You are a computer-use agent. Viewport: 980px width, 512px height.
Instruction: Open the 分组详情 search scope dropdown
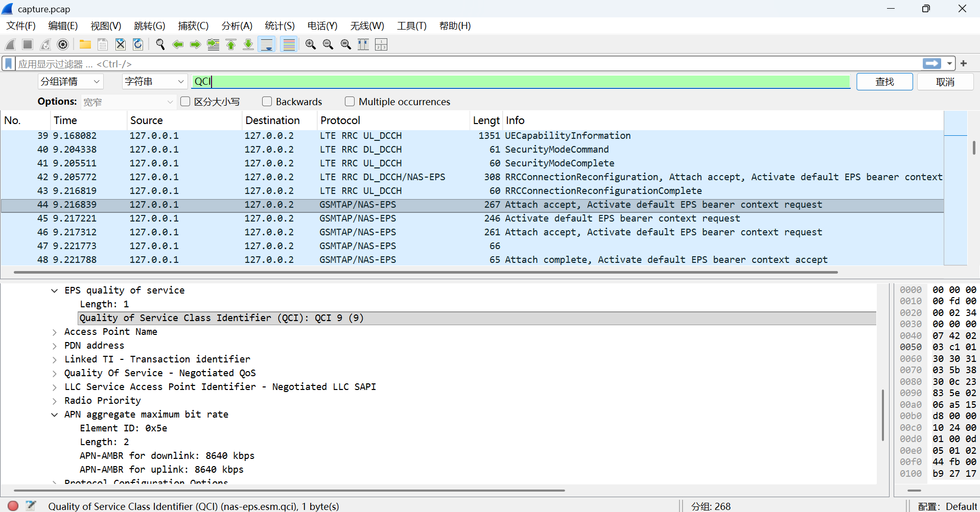point(71,82)
